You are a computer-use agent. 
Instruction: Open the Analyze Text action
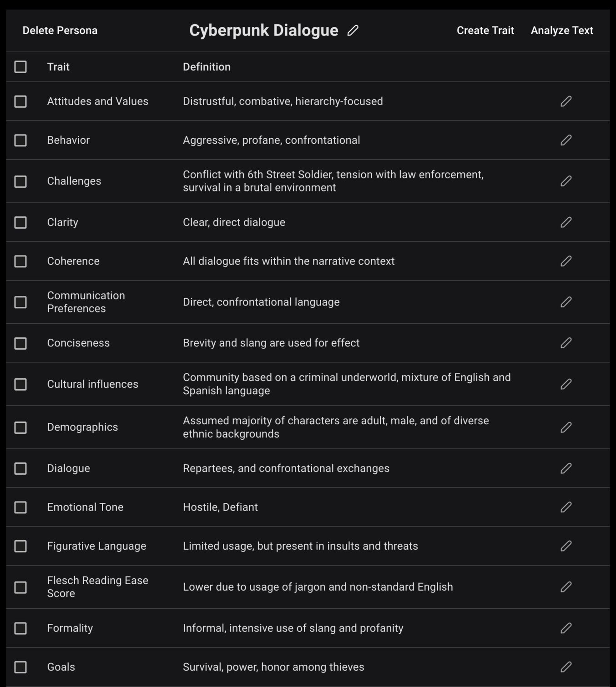[x=561, y=30]
